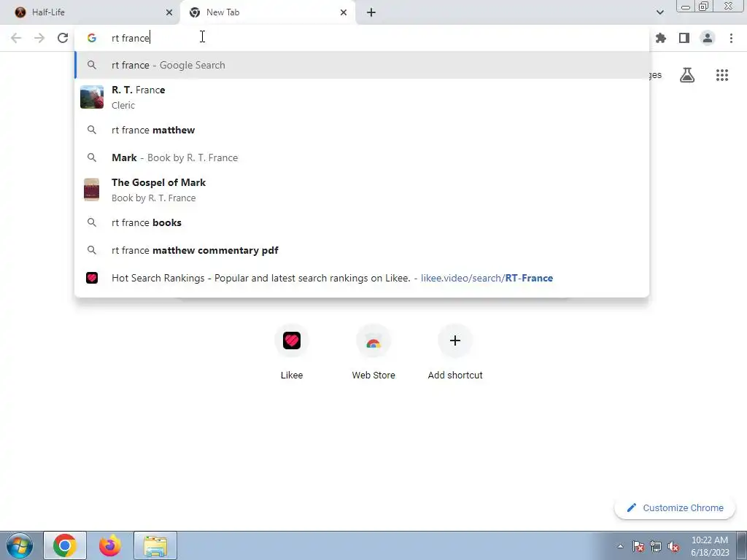Click the address bar containing 'rt france'

point(362,38)
